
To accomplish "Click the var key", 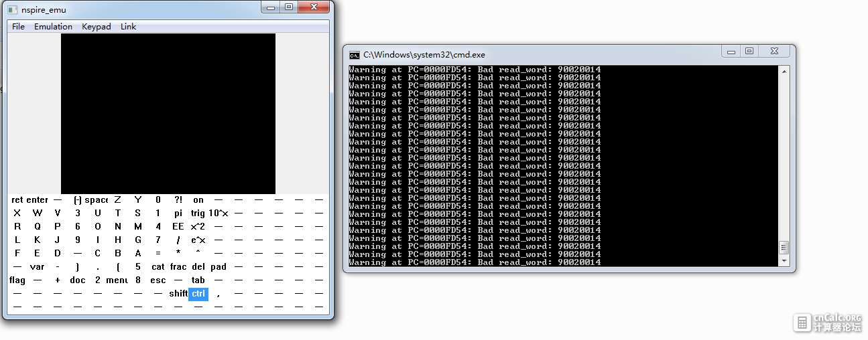I will pos(38,267).
